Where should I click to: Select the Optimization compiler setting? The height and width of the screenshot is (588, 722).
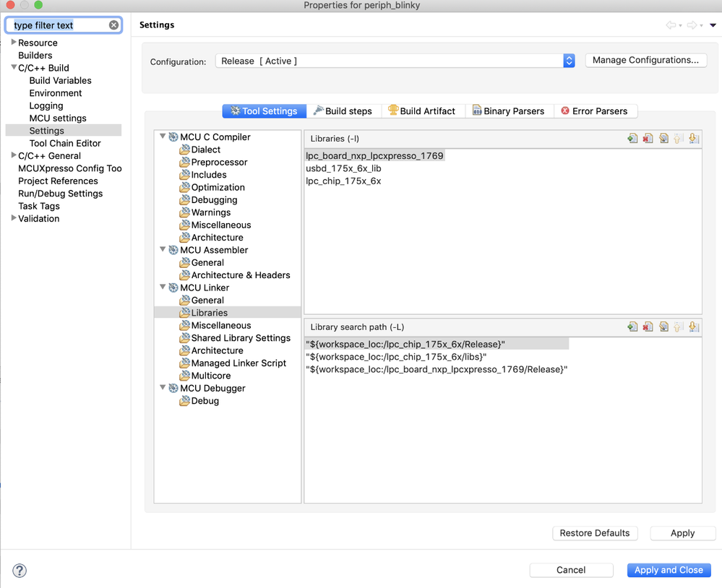click(218, 187)
